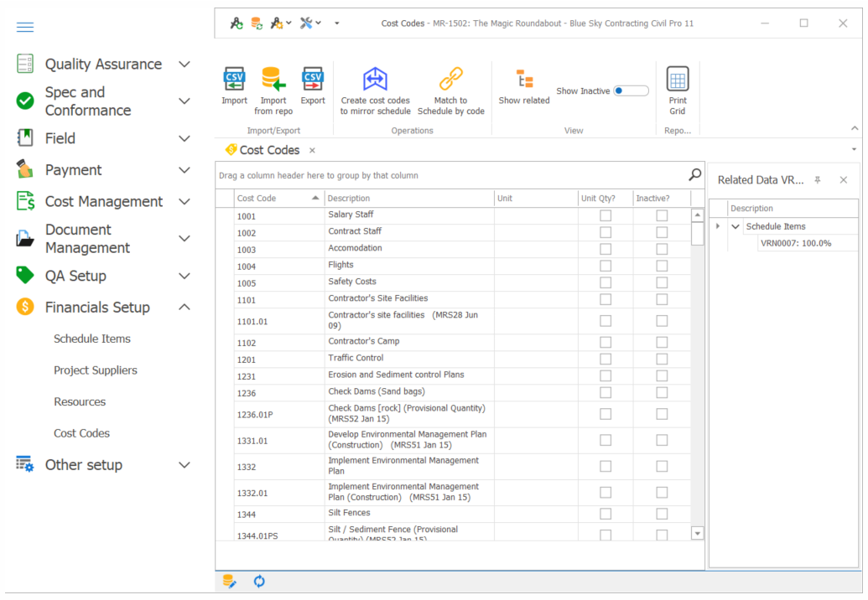Click the database refresh icon in title bar
Viewport: 868px width, 600px height.
click(257, 23)
